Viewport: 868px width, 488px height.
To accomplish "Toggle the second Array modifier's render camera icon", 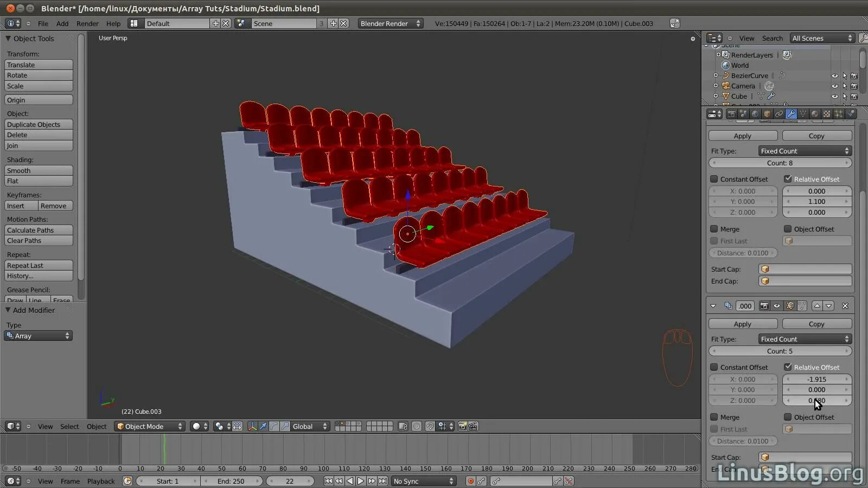I will [x=764, y=306].
